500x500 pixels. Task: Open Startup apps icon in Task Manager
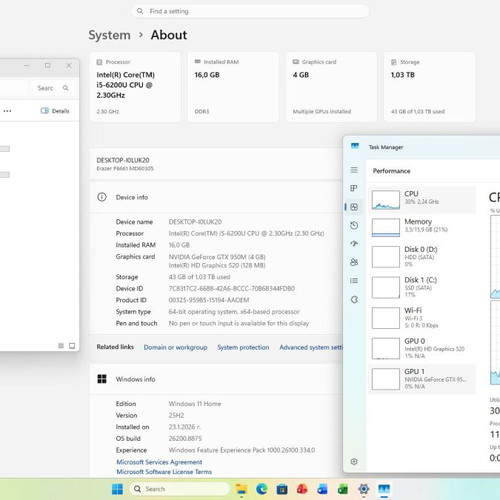coord(354,244)
